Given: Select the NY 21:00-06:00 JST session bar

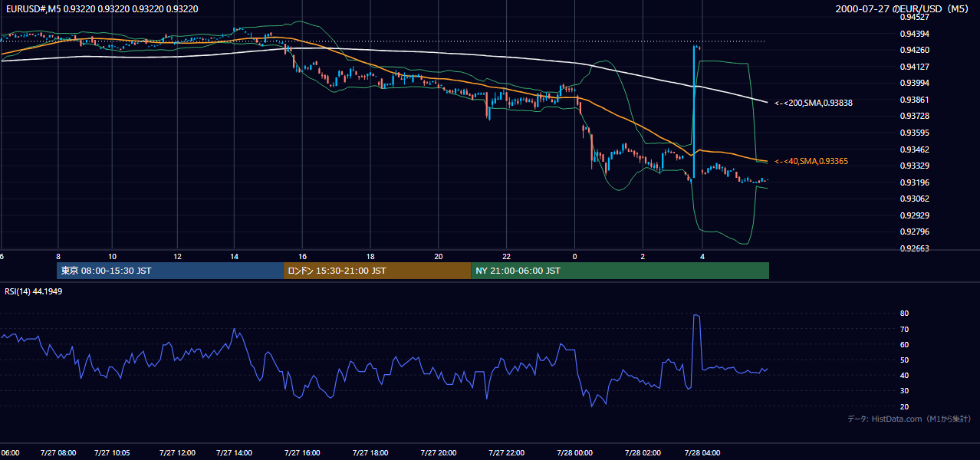Looking at the screenshot, I should click(620, 271).
